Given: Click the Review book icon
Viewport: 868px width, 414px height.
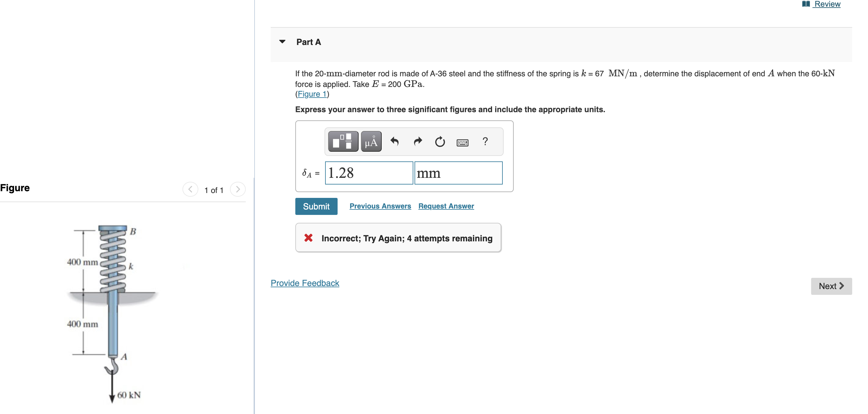Looking at the screenshot, I should tap(806, 4).
